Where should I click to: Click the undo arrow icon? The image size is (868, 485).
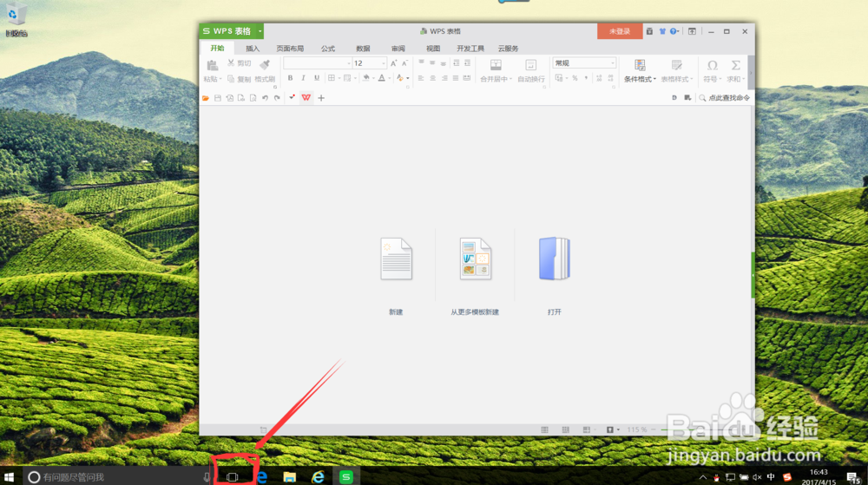[265, 98]
